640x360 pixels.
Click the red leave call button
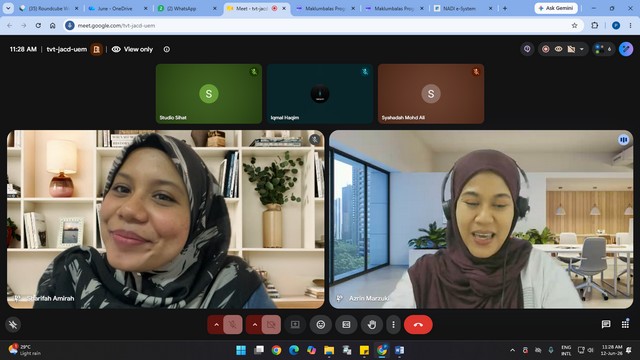point(418,324)
